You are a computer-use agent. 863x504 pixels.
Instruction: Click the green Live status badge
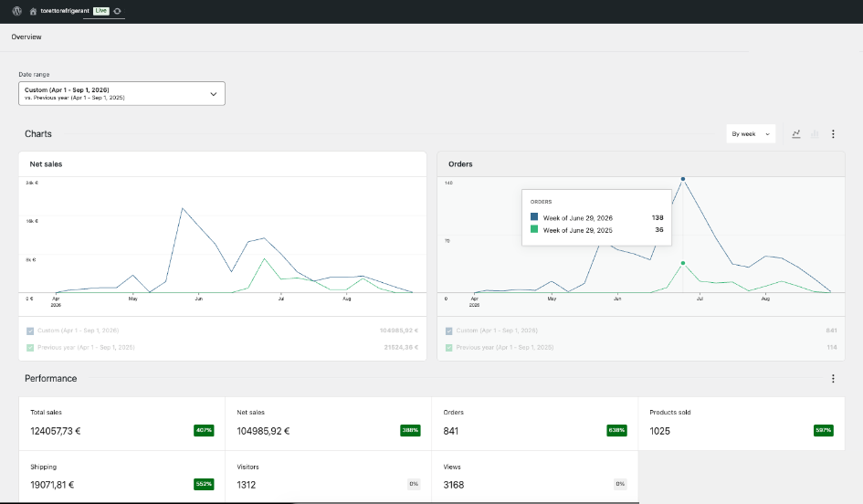(100, 10)
